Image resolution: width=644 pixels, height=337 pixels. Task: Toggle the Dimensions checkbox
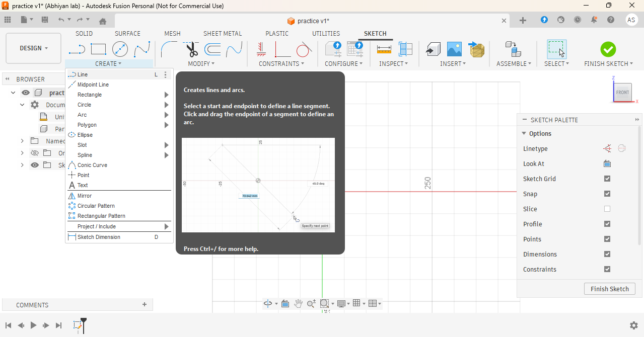[607, 254]
